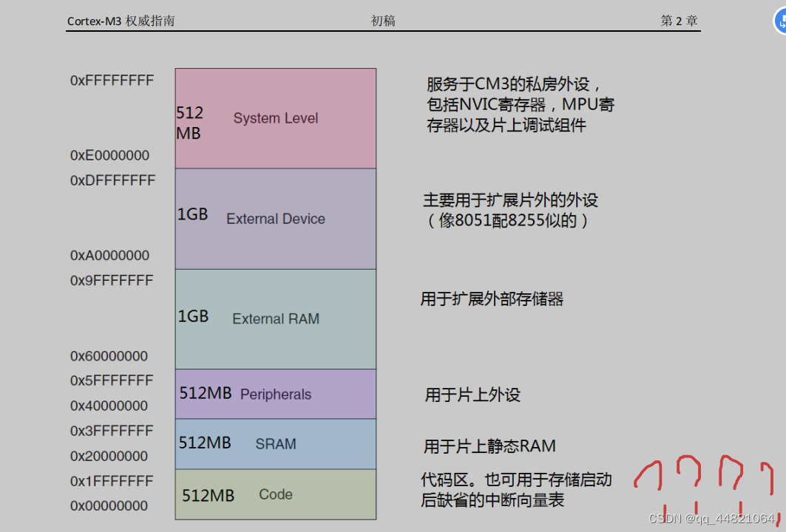Click the address label 0x00000000
The height and width of the screenshot is (532, 786).
[x=109, y=505]
